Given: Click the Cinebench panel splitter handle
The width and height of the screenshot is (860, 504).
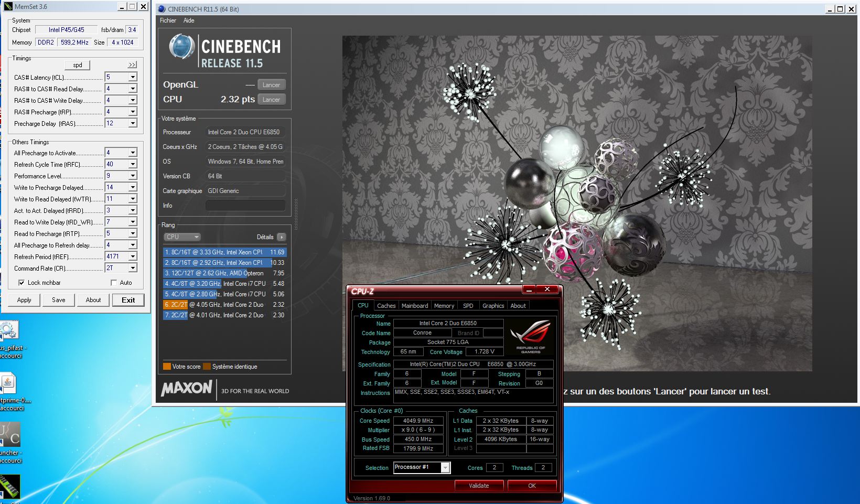Looking at the screenshot, I should pos(296,214).
